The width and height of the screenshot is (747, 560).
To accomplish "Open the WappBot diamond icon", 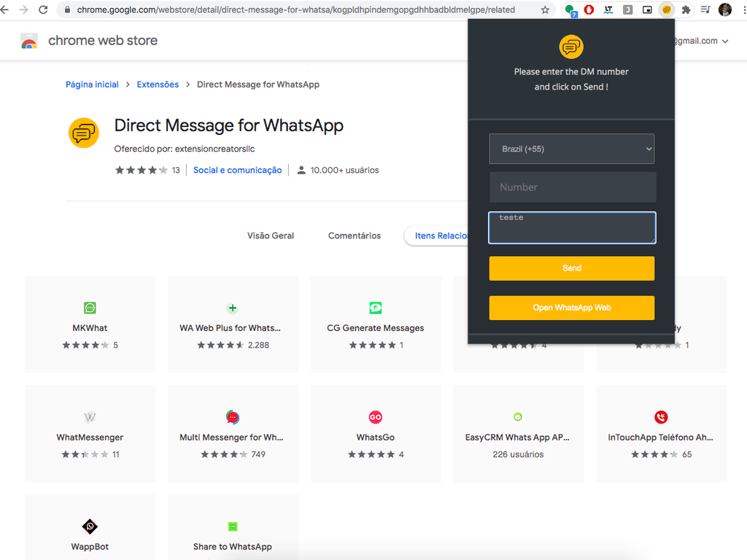I will tap(90, 526).
